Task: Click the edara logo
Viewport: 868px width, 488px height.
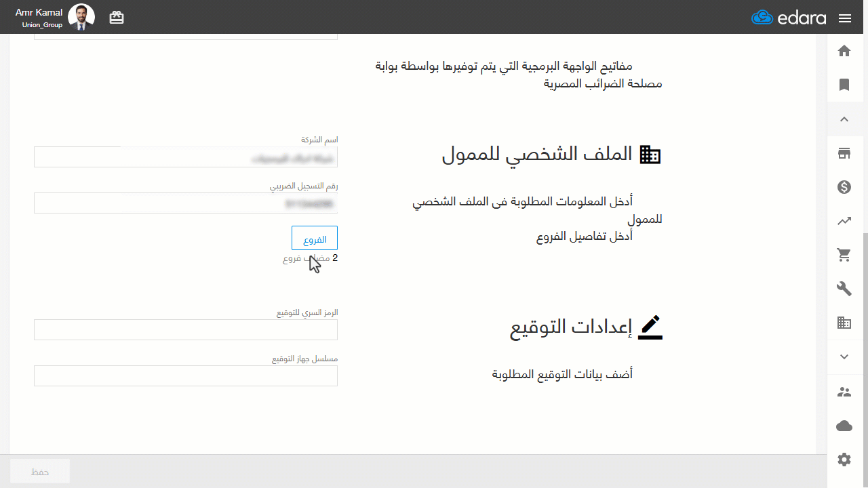Action: click(789, 18)
